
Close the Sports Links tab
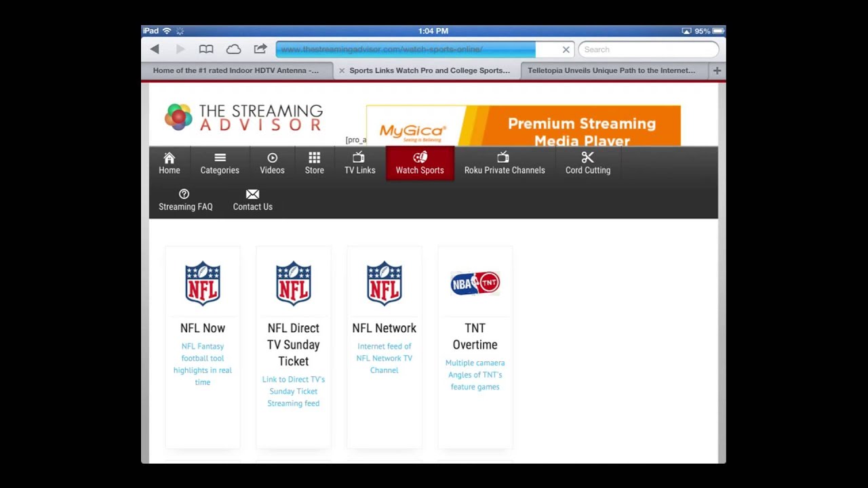coord(342,70)
